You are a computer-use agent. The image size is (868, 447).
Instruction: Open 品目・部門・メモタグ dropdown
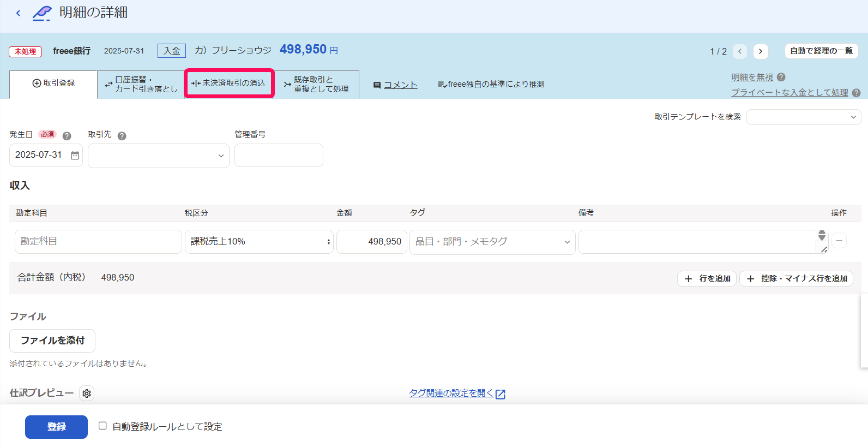492,242
